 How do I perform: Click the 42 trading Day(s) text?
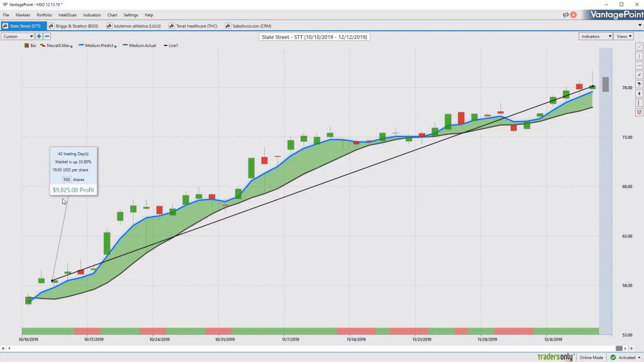[73, 154]
